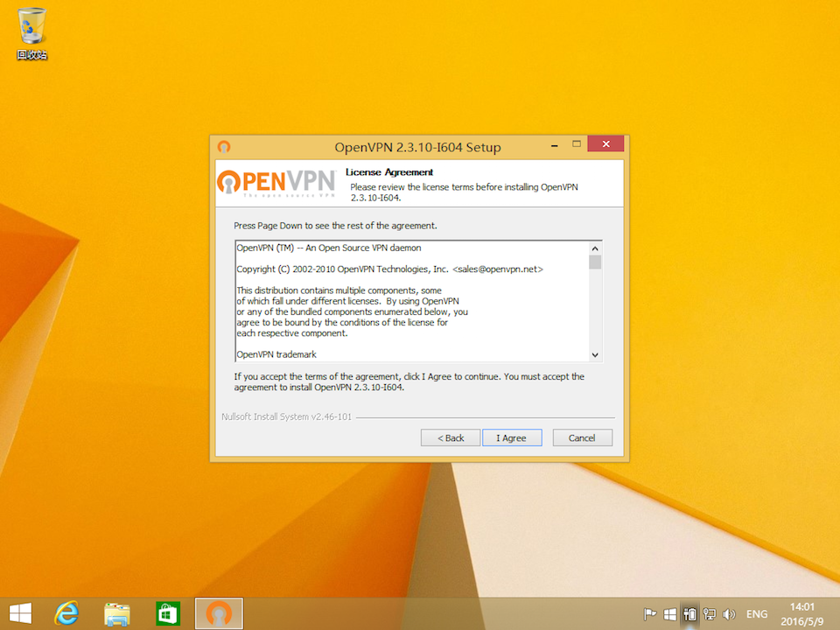Click the Windows logo tray icon
This screenshot has height=630, width=840.
(x=669, y=614)
